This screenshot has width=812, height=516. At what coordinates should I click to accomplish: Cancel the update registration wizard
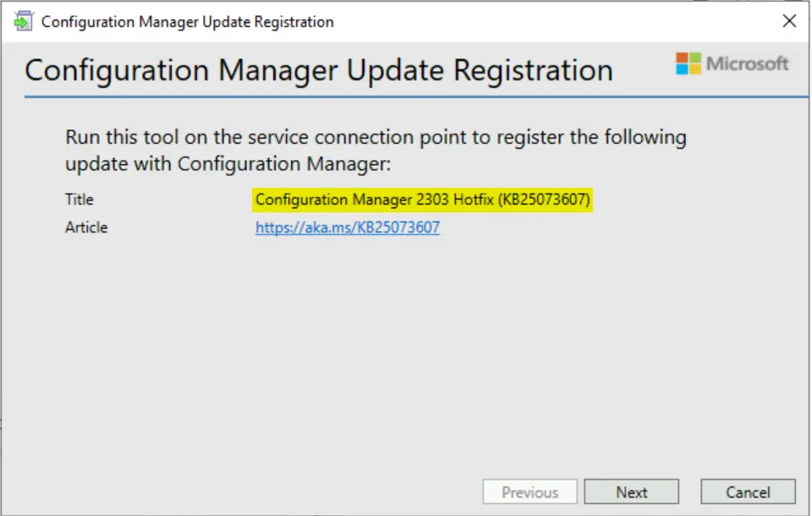tap(748, 491)
